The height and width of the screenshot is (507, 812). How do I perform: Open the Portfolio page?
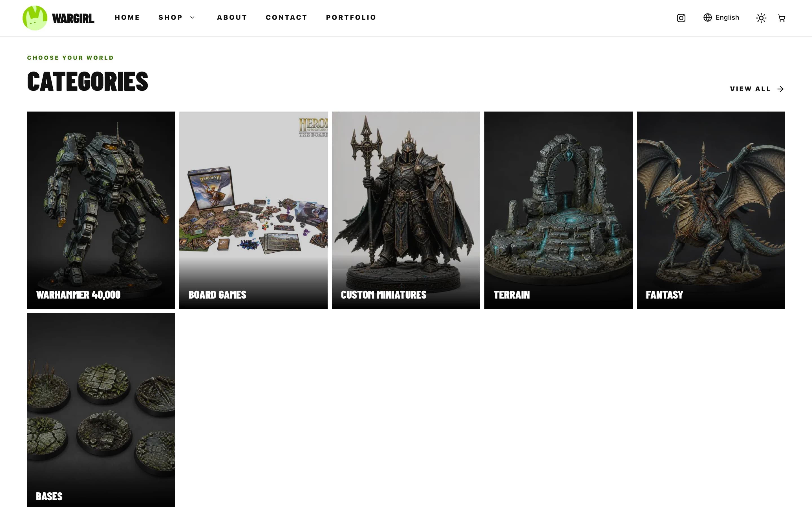(351, 17)
